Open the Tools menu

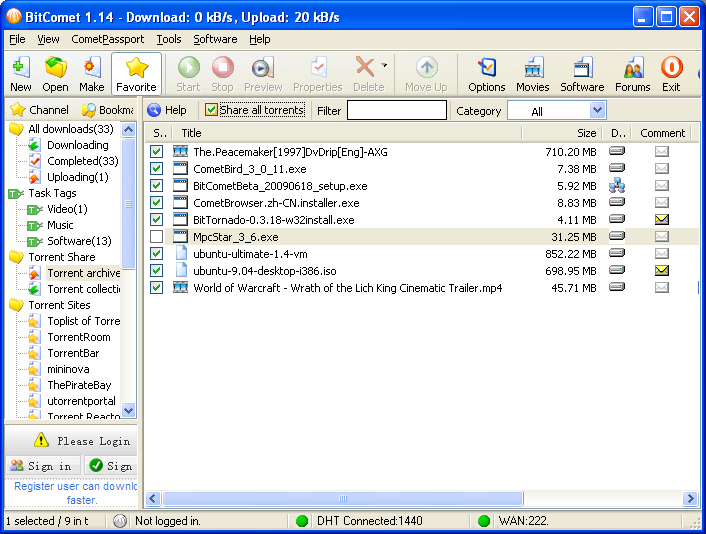coord(169,39)
